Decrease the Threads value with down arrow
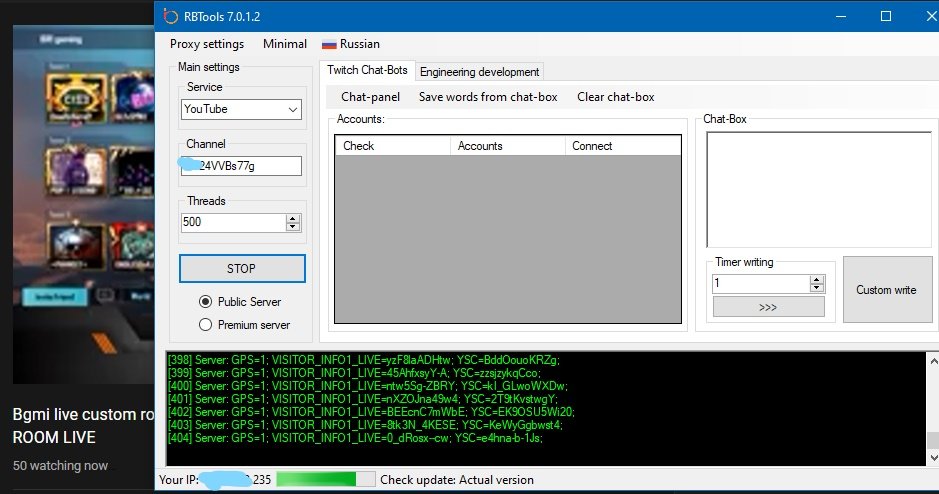 [x=293, y=227]
